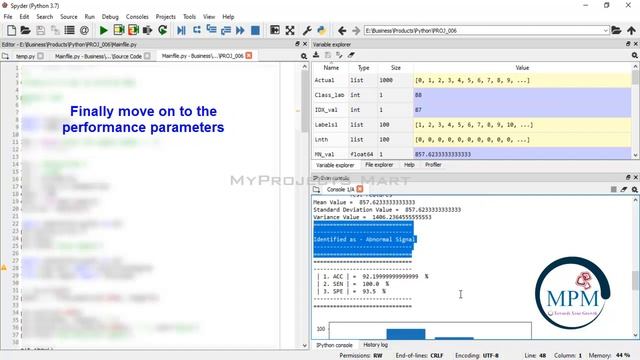Toggle fullscreen mode icon
The height and width of the screenshot is (360, 640).
290,30
